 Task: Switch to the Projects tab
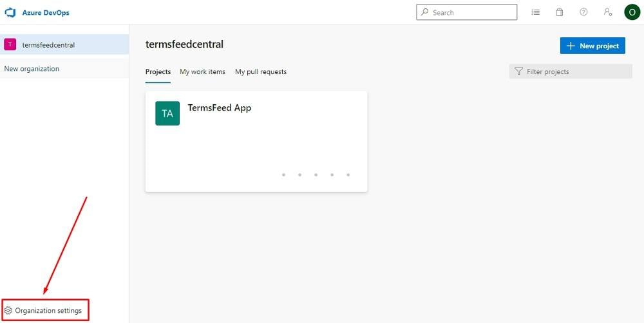[x=158, y=71]
